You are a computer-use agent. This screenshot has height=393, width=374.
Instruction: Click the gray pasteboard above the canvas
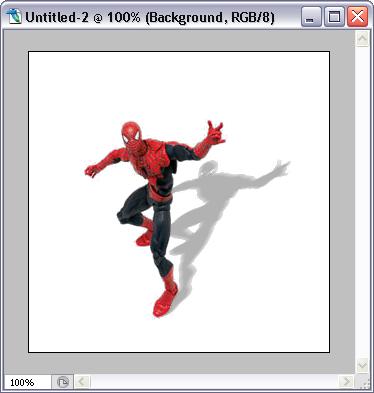tap(179, 41)
